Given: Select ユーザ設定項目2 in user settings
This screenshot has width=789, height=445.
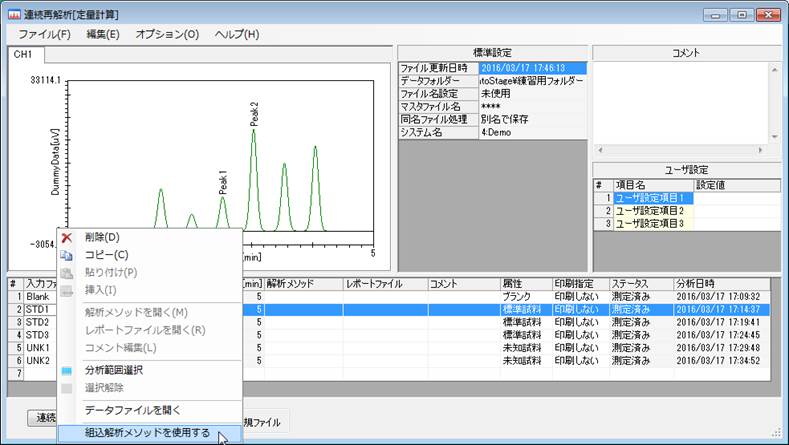Looking at the screenshot, I should (x=649, y=210).
